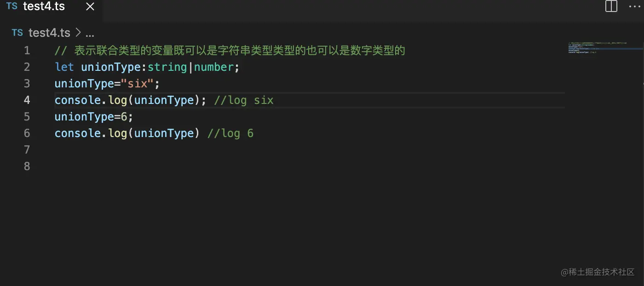Click the number type on line 2
644x286 pixels.
click(x=213, y=67)
